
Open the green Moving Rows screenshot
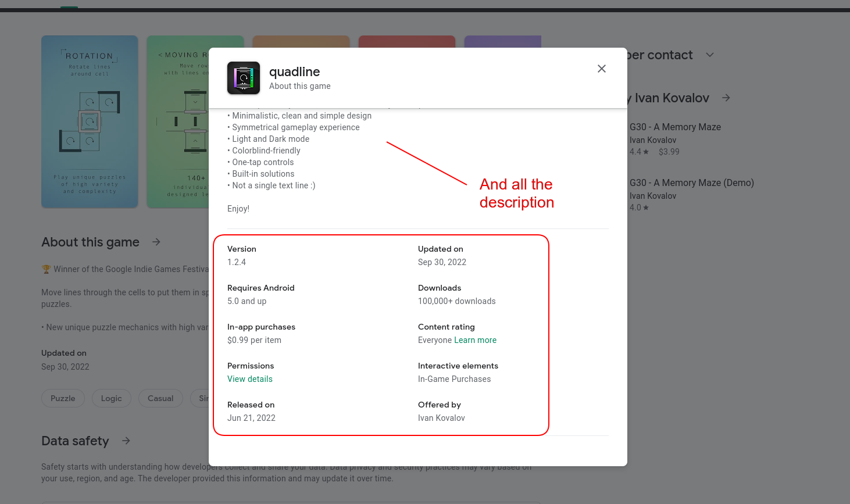[177, 121]
